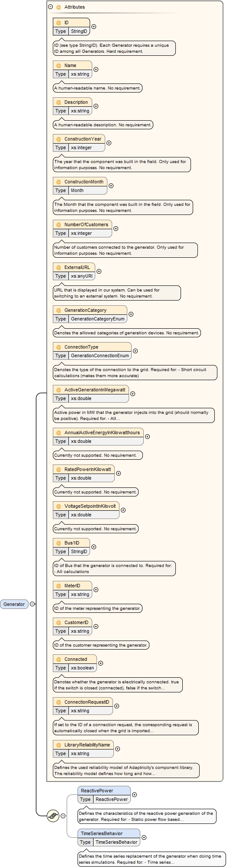Screen dimensions: 236x868
Task: Expand the TimeSeriesBehavior element plus icon
Action: tap(144, 837)
